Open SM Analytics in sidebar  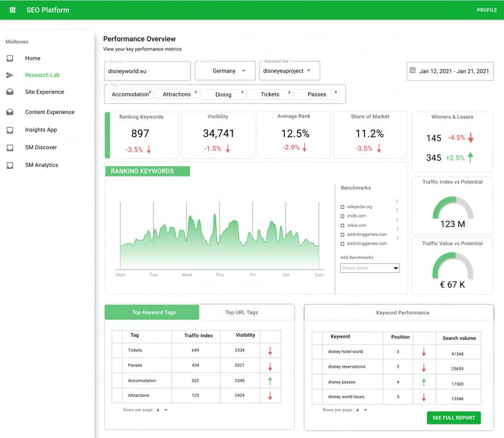[x=41, y=165]
